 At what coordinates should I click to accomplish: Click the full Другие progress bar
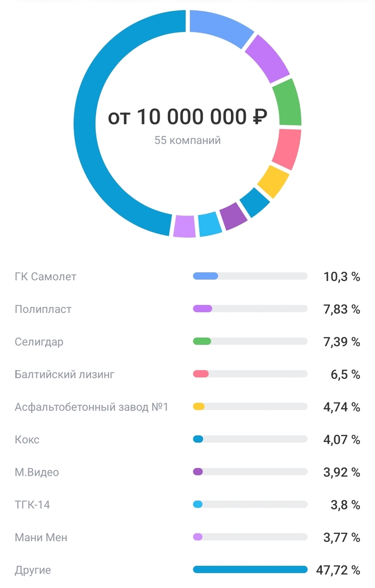click(250, 569)
